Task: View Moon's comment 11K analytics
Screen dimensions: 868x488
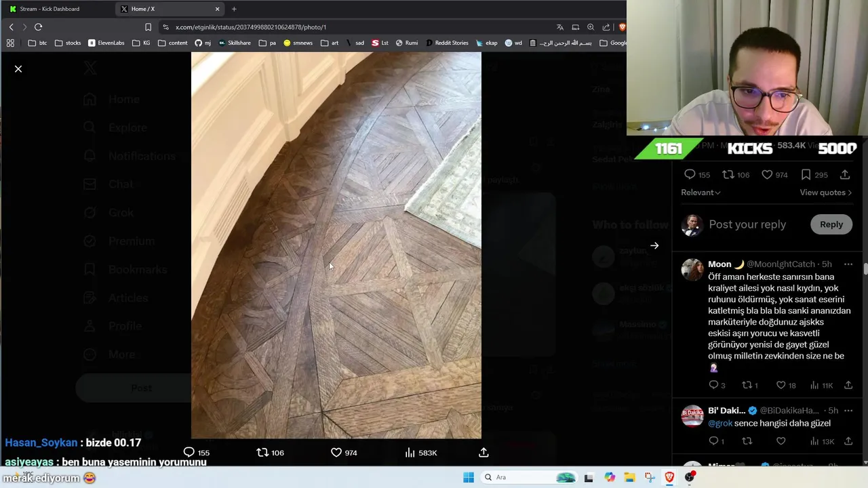Action: coord(821,385)
